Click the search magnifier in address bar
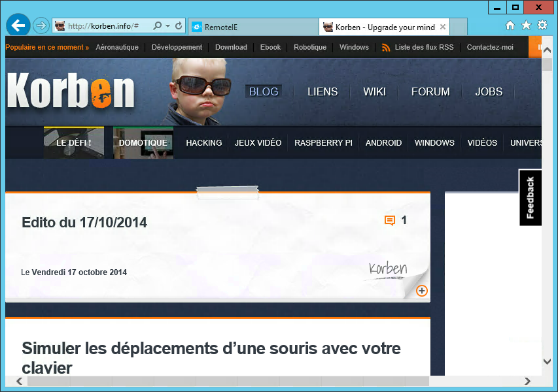This screenshot has width=558, height=392. pyautogui.click(x=157, y=26)
